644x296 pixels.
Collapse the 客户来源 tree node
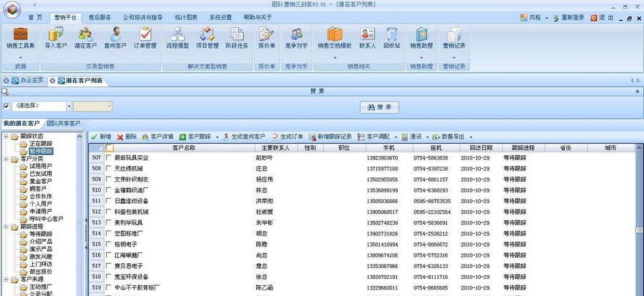click(x=6, y=279)
